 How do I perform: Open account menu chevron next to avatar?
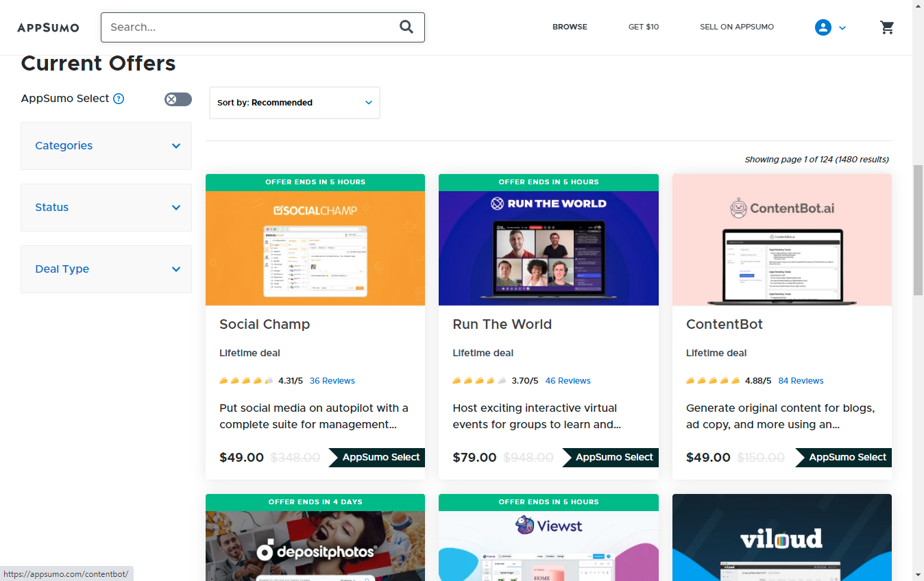click(842, 28)
